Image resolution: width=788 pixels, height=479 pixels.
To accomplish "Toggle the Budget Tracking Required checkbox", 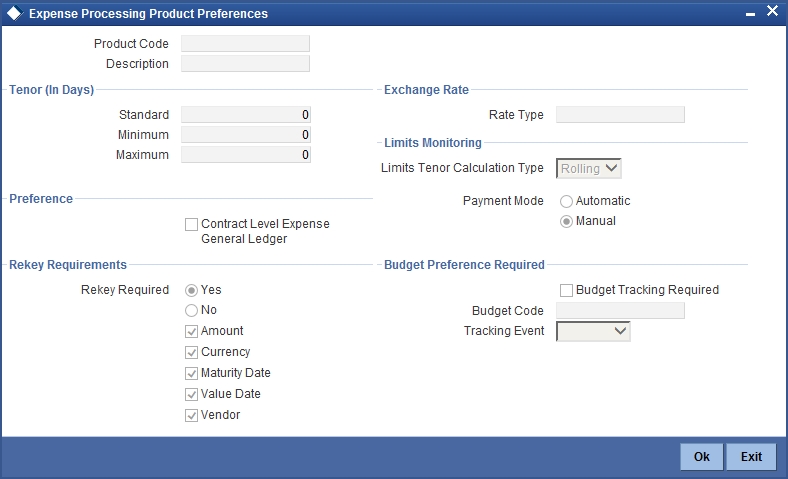I will click(567, 290).
